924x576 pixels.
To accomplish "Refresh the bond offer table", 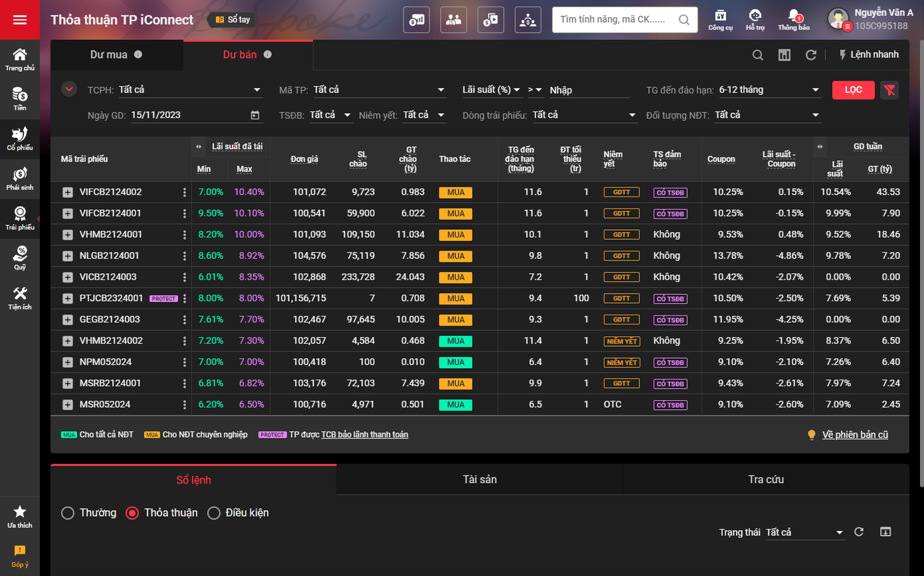I will 810,55.
